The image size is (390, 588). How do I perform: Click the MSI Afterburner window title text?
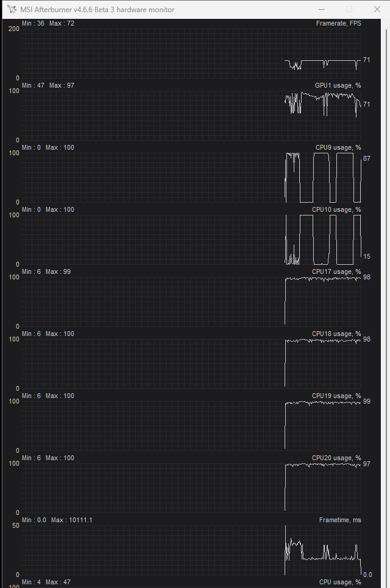click(97, 9)
